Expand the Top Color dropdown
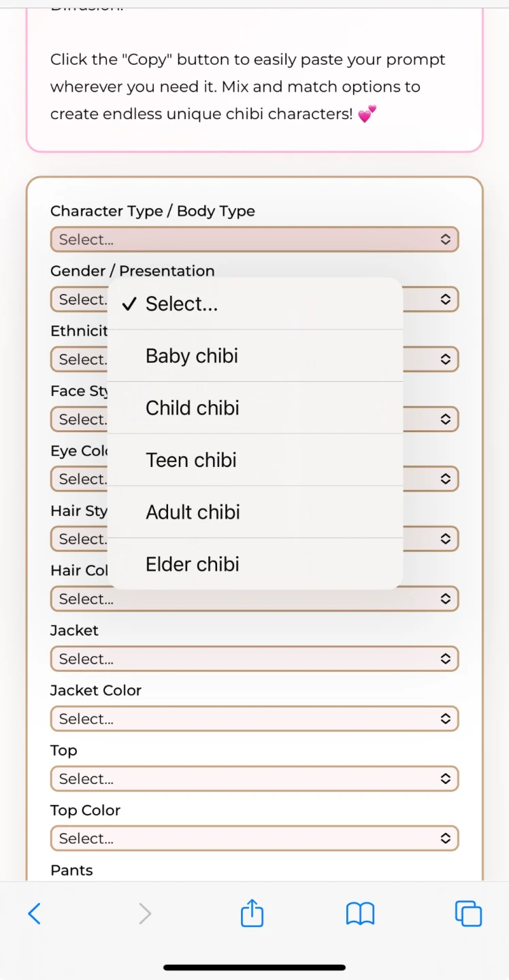This screenshot has width=509, height=980. point(255,838)
